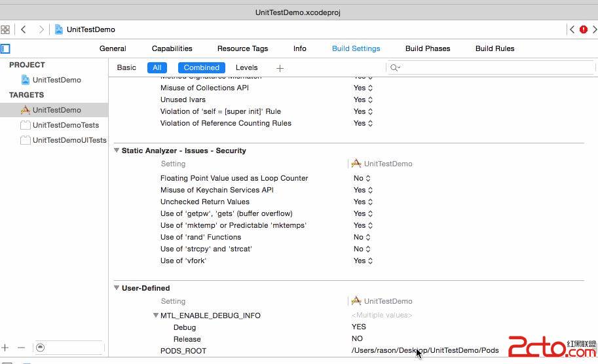Viewport: 598px width, 364px height.
Task: Click the related items grid icon
Action: [5, 29]
